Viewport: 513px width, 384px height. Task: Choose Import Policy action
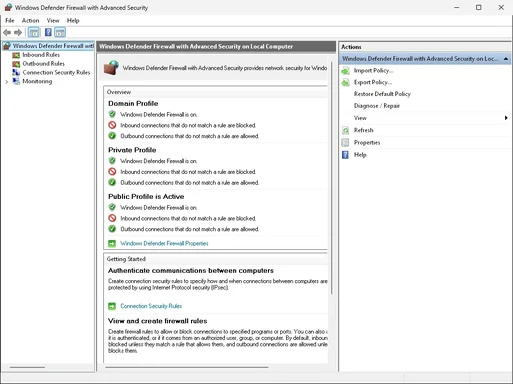tap(373, 71)
